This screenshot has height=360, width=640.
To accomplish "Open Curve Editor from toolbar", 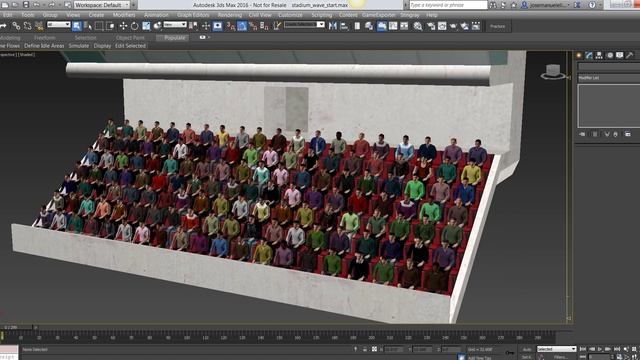I will pos(393,26).
